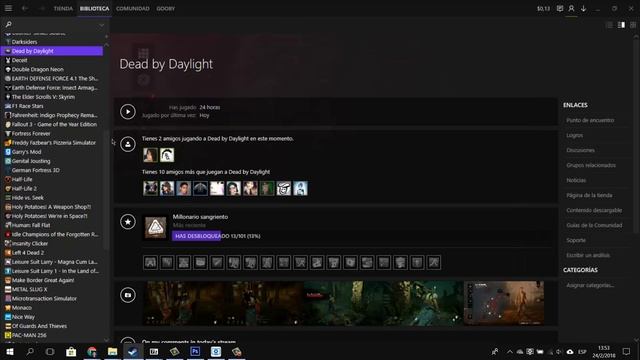The image size is (640, 360).
Task: Switch to grid view layout icon
Action: coord(633,25)
